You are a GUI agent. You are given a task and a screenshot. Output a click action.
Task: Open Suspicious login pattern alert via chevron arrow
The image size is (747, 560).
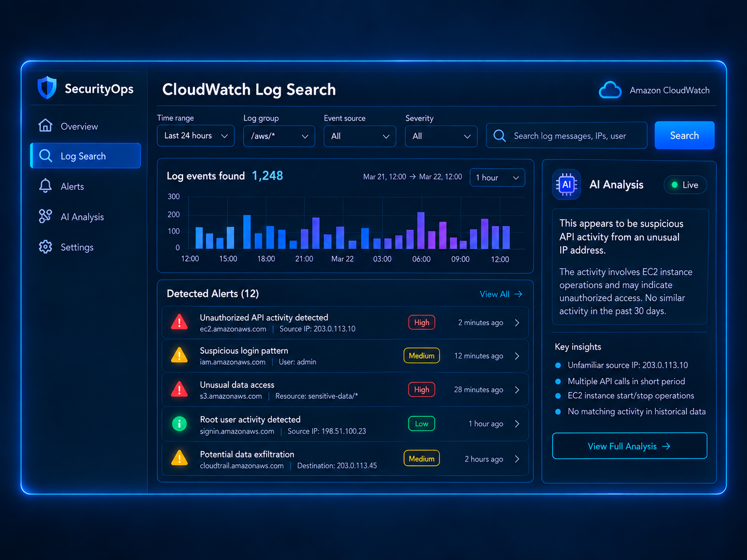tap(517, 356)
